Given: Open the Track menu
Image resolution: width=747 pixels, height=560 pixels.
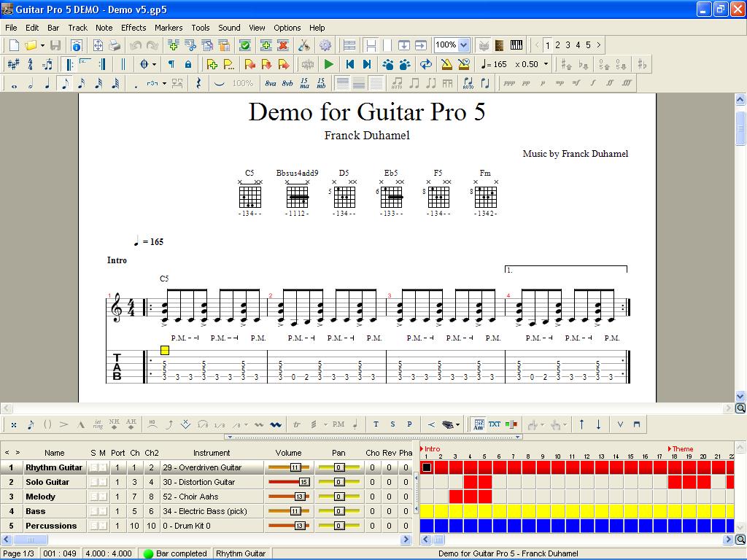Looking at the screenshot, I should click(x=77, y=27).
